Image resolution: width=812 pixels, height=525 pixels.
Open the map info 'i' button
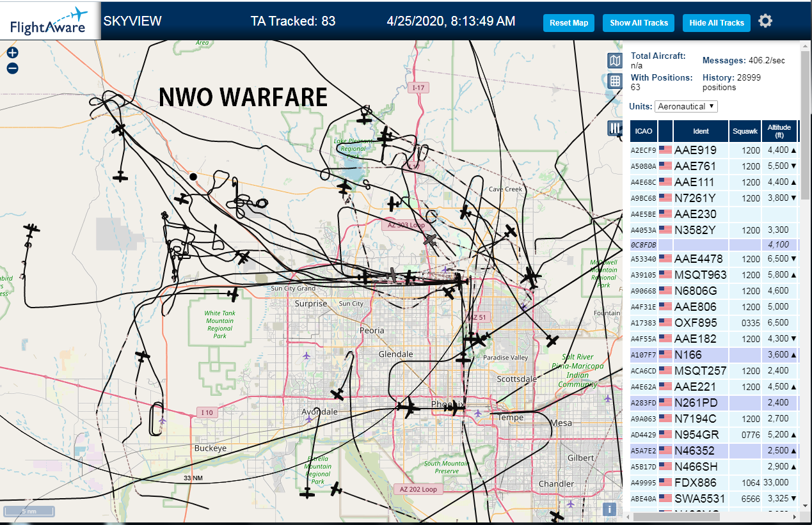click(x=610, y=509)
